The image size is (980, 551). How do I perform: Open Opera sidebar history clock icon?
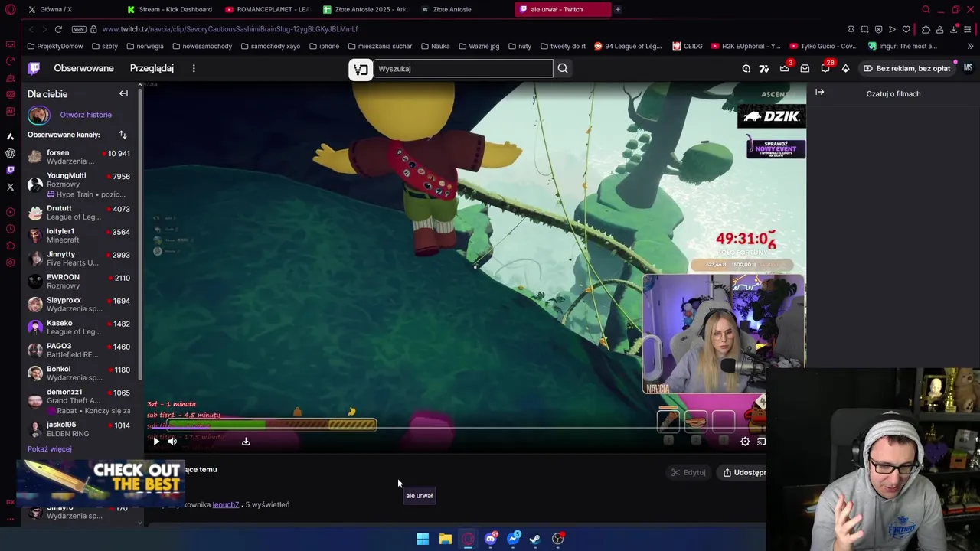click(x=10, y=229)
